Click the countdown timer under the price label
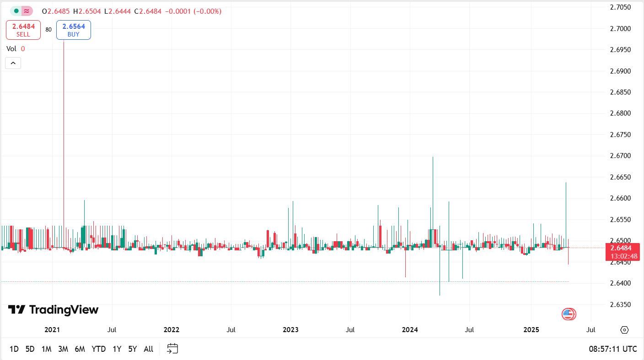Viewport: 644px width, 360px height. click(x=624, y=255)
